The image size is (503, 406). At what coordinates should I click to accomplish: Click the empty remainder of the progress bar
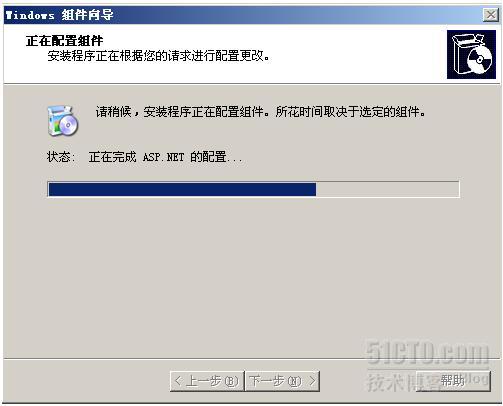coord(387,190)
